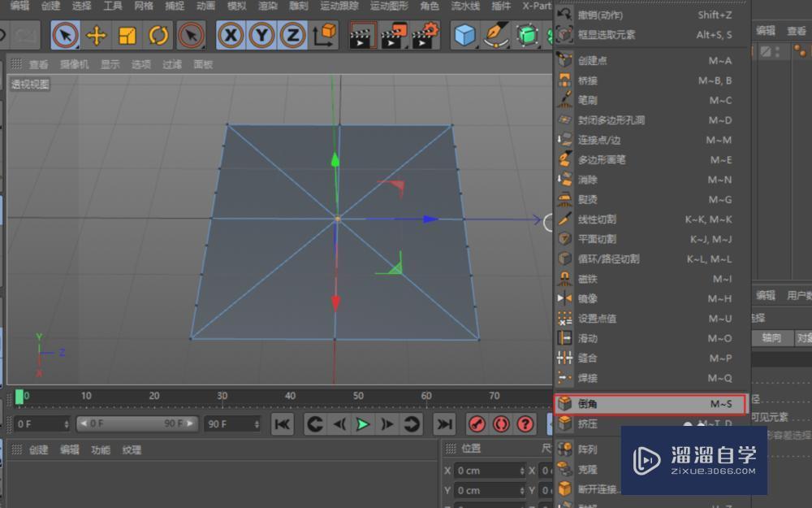Step forward one frame
The height and width of the screenshot is (508, 812).
387,424
